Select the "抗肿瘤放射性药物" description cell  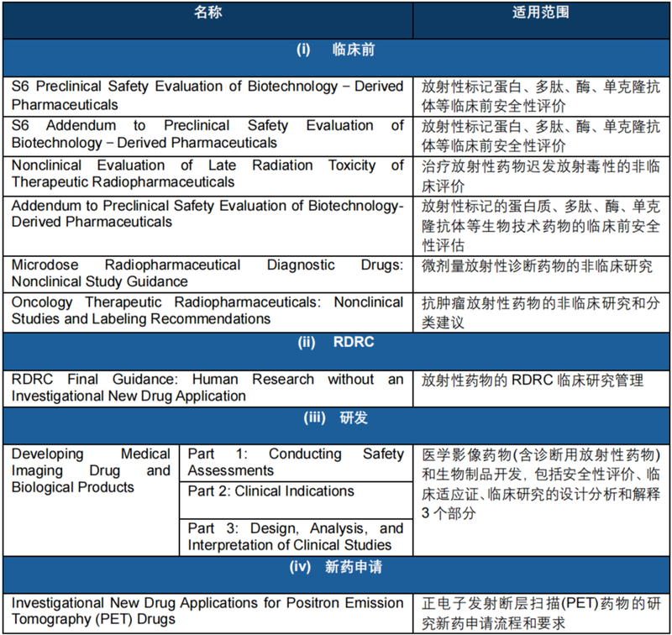click(541, 310)
